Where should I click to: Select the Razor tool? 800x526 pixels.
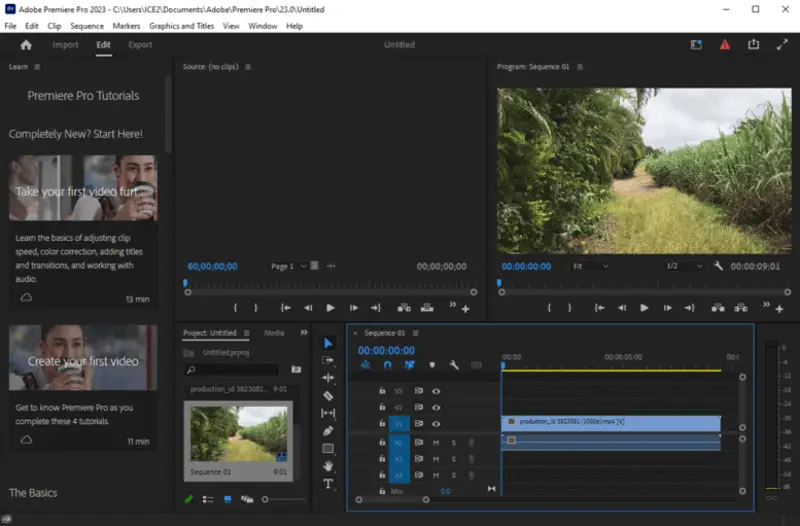[328, 395]
